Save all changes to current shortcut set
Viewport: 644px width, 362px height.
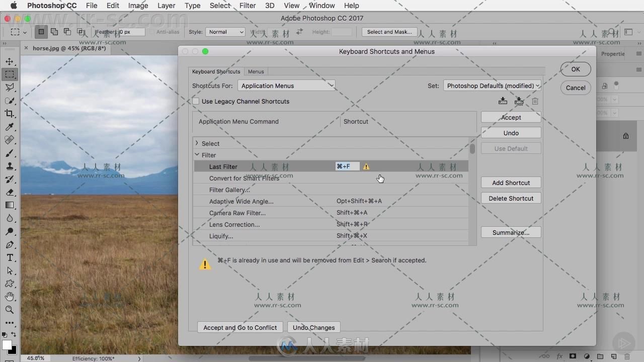(x=503, y=101)
